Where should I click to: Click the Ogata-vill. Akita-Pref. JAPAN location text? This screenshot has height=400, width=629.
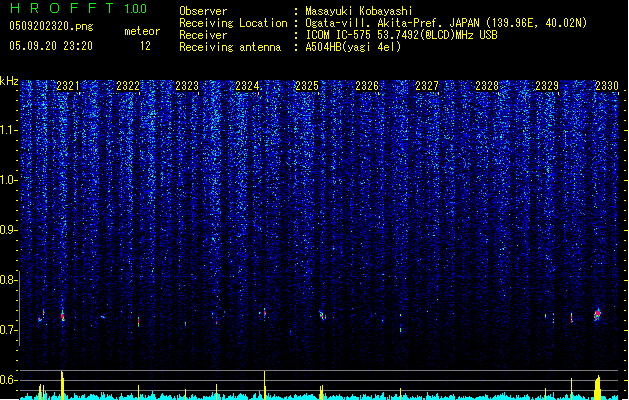pos(446,23)
